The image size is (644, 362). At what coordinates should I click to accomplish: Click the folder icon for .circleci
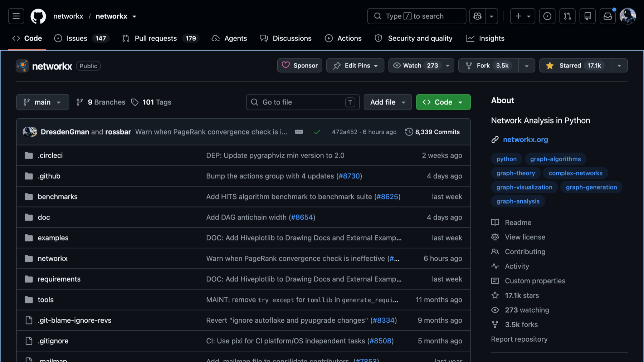point(29,155)
